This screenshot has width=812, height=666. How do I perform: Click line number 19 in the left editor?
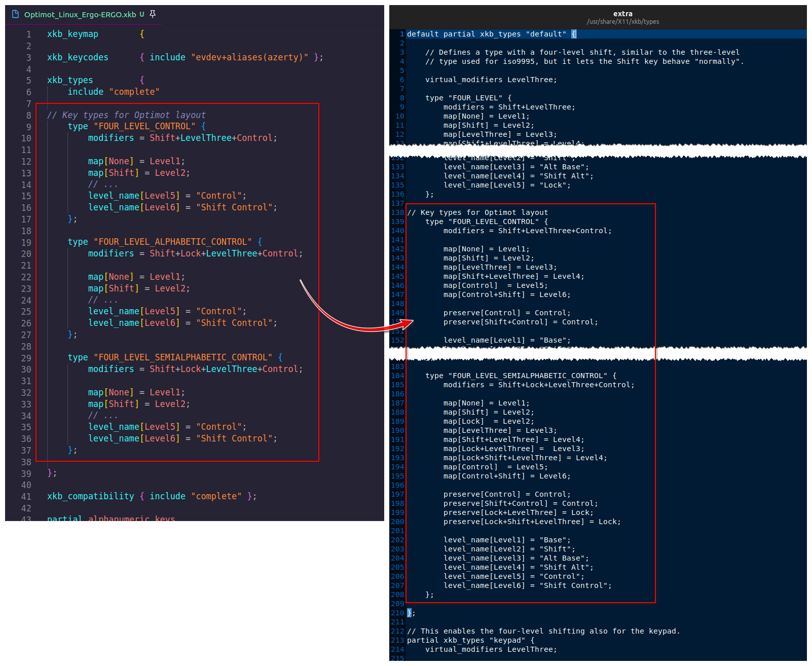click(26, 242)
